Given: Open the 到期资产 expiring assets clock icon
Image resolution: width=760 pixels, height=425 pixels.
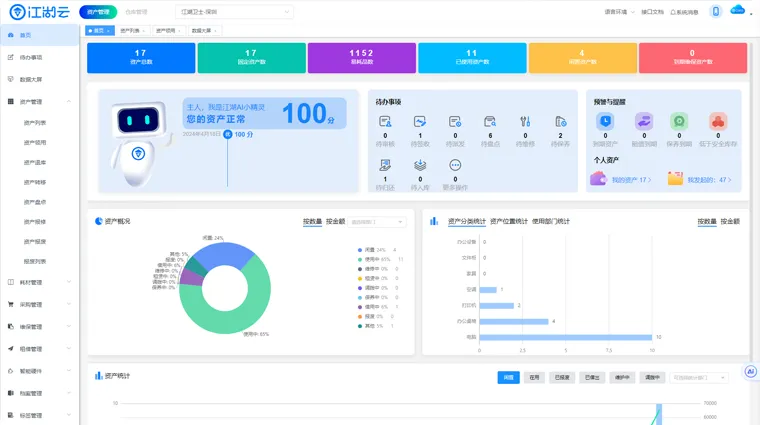Looking at the screenshot, I should [x=605, y=122].
